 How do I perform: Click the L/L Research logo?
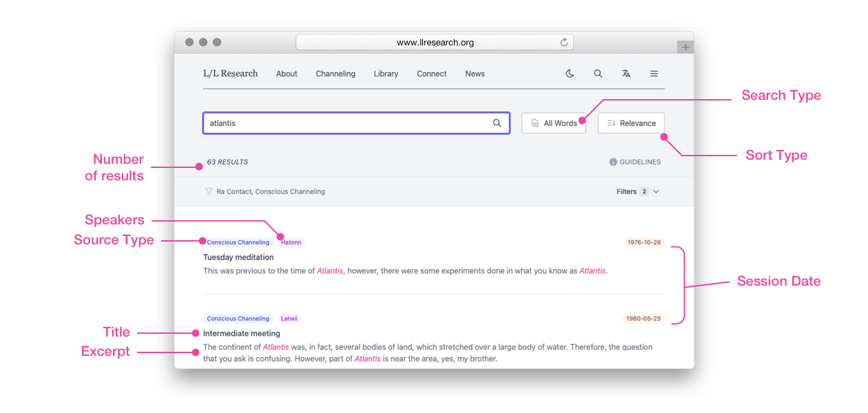coord(230,74)
